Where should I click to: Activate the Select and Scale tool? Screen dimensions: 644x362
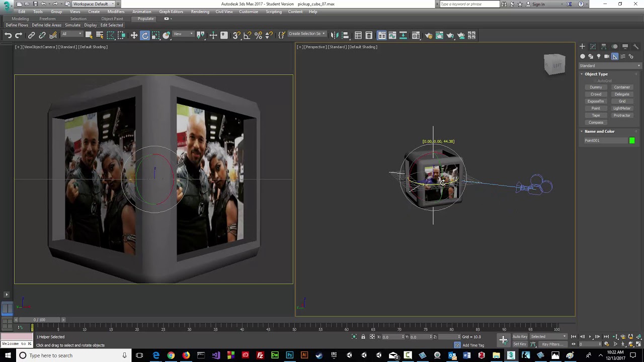pyautogui.click(x=155, y=35)
